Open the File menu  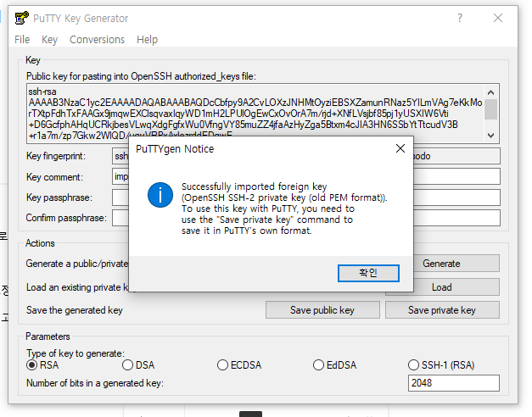pyautogui.click(x=22, y=40)
